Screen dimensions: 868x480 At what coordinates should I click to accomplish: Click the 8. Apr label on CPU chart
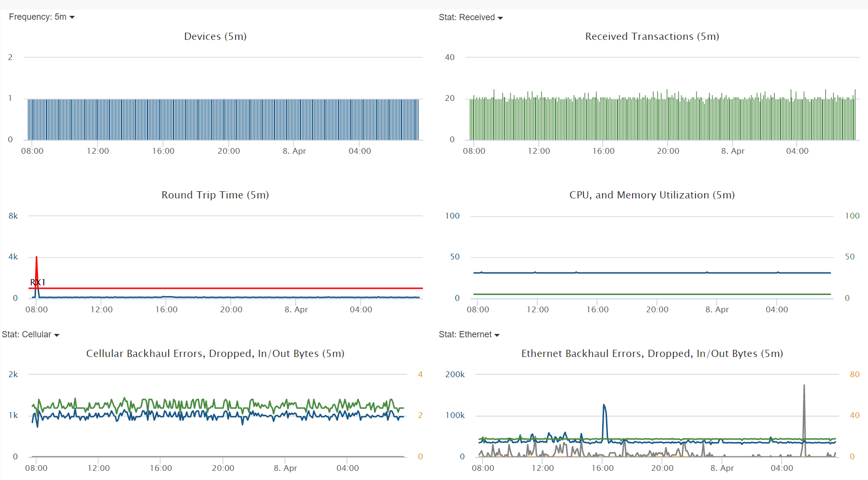tap(717, 309)
